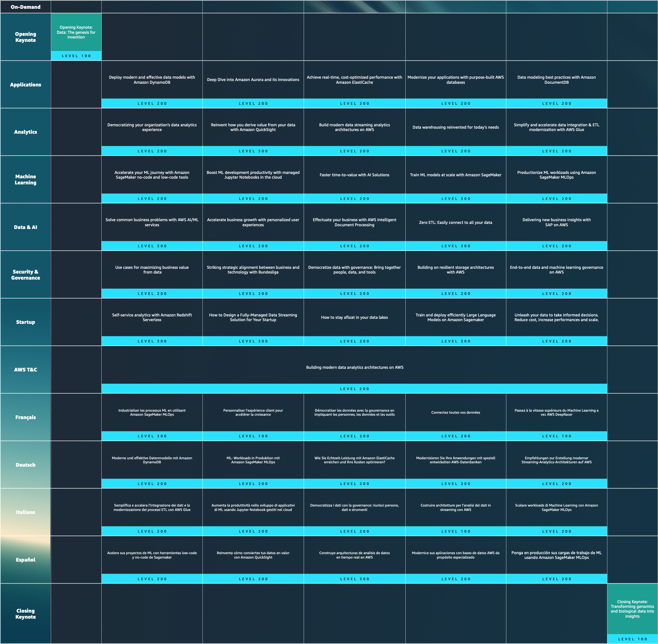Select the Startup track label

click(25, 322)
